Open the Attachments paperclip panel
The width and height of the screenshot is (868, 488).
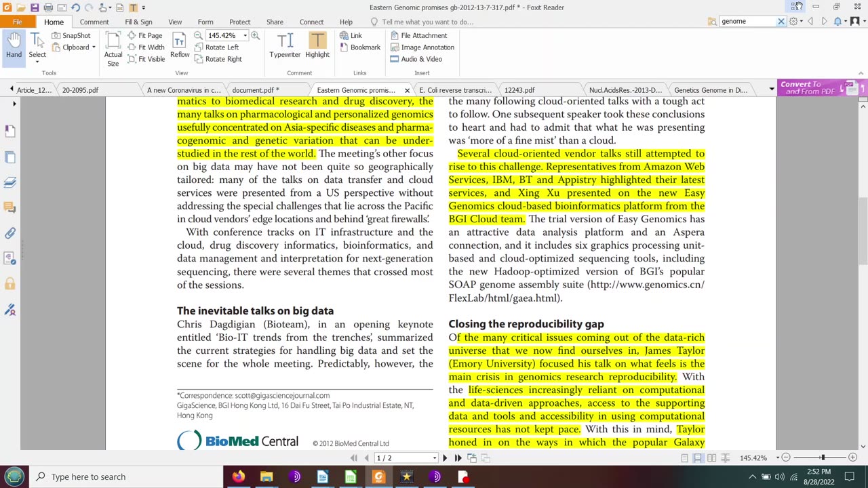coord(10,233)
